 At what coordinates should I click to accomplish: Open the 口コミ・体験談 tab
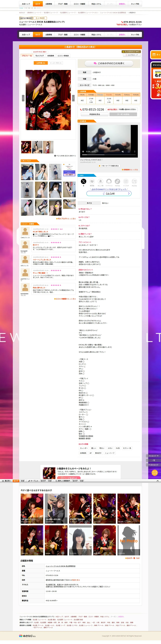click(63, 56)
